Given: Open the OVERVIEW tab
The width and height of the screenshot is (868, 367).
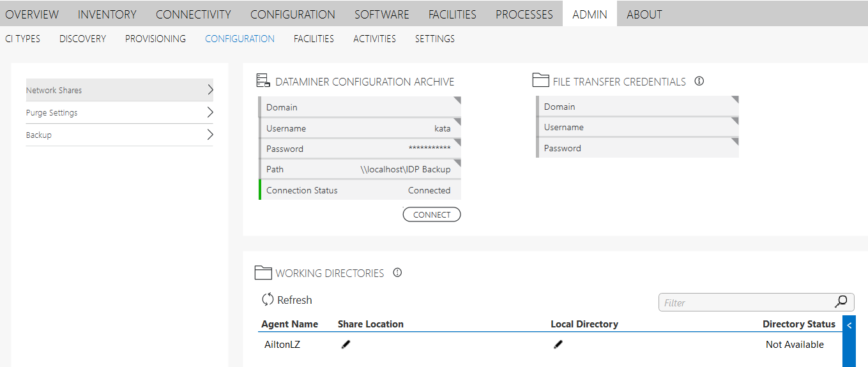Looking at the screenshot, I should coord(32,14).
